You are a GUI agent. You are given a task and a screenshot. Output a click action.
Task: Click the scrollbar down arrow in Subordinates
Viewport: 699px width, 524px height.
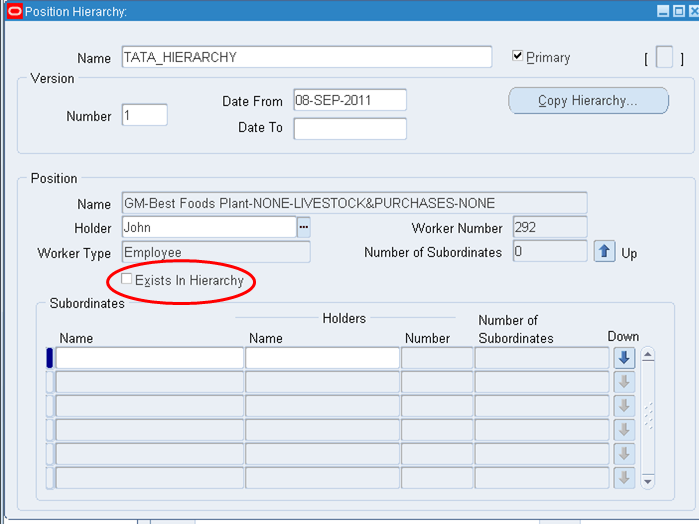648,481
